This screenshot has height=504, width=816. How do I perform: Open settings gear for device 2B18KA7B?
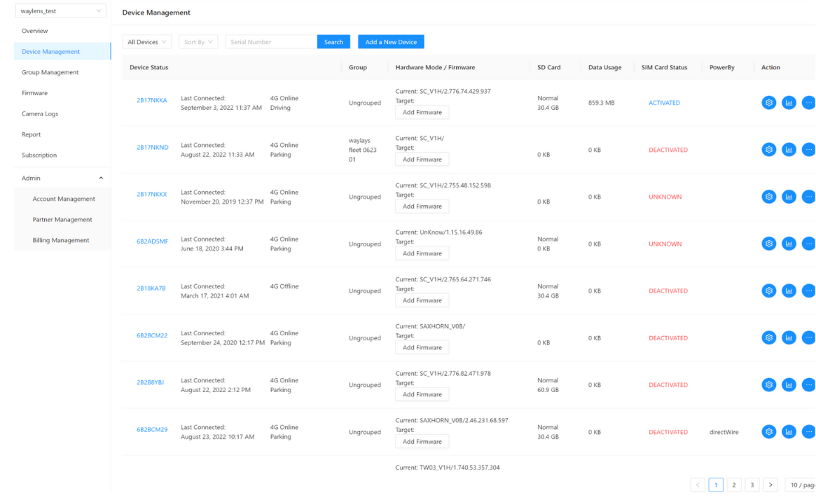coord(768,290)
